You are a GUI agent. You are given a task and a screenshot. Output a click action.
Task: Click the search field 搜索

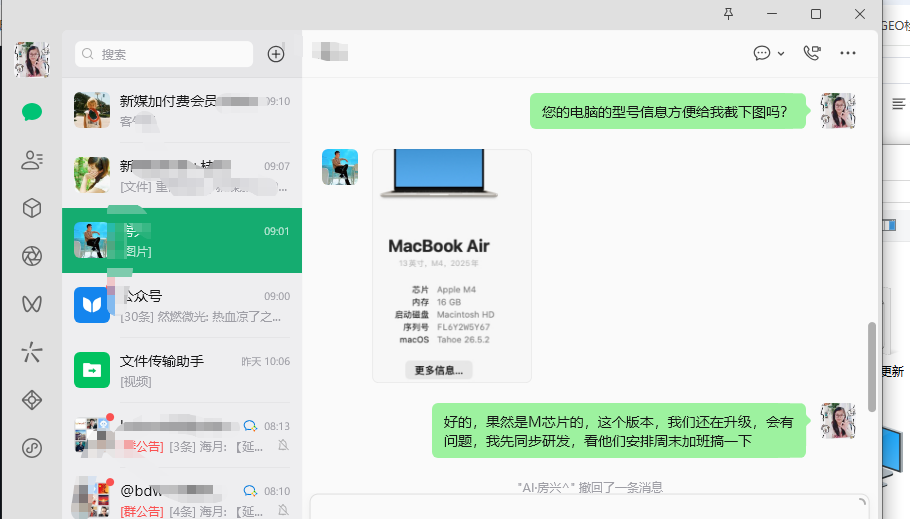click(164, 54)
